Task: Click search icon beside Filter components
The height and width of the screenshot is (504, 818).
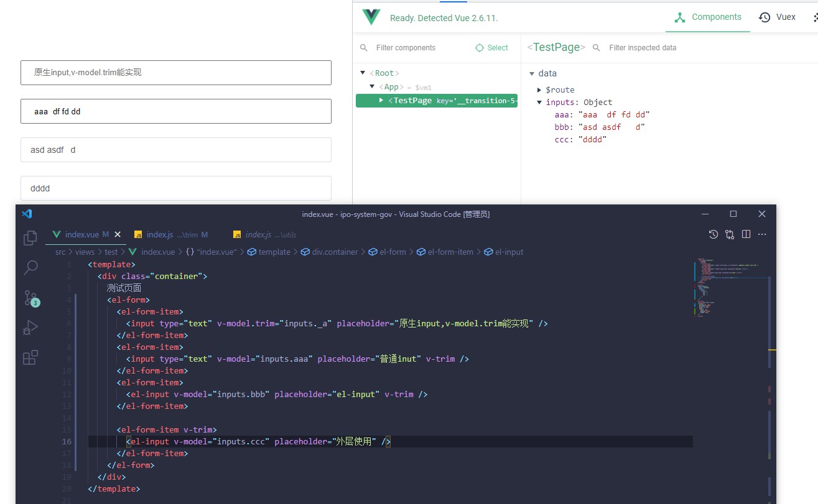Action: [364, 48]
